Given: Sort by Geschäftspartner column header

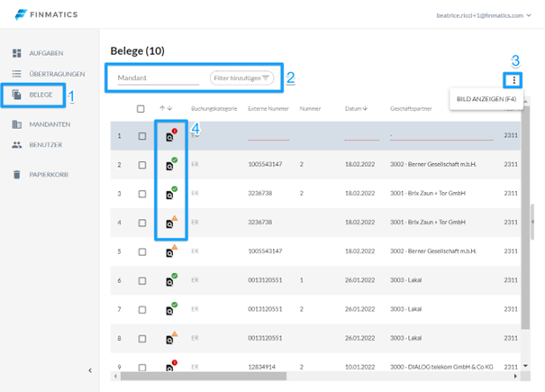Looking at the screenshot, I should (411, 109).
